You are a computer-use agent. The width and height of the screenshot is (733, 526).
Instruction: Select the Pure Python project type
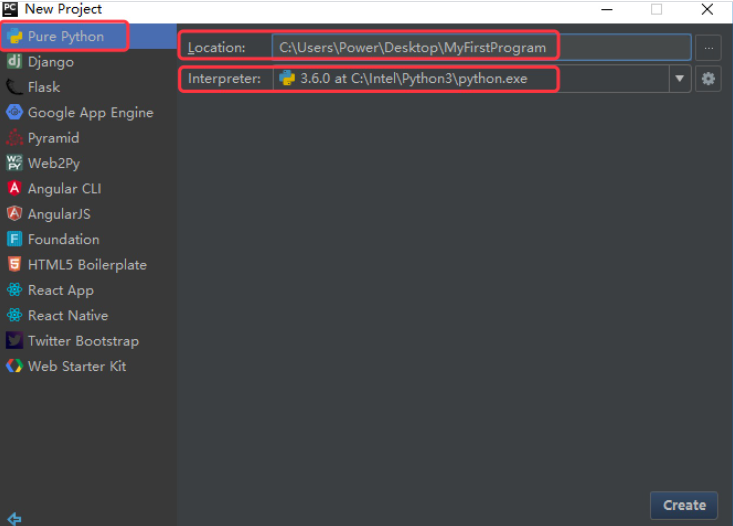pos(88,36)
